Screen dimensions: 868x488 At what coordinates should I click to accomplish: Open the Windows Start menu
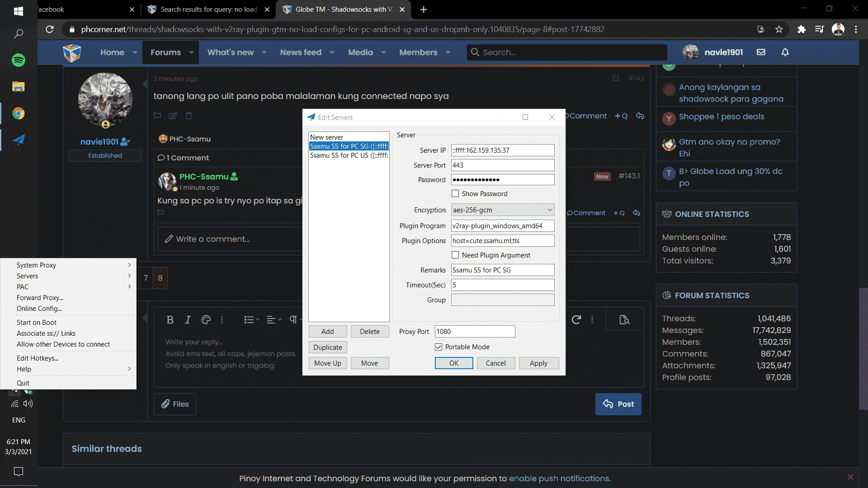[19, 11]
